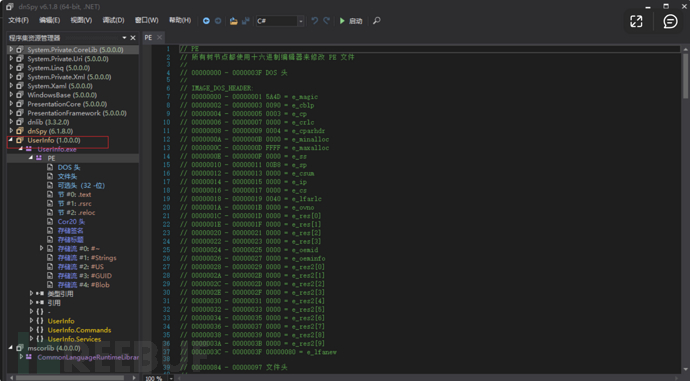Open the chat bubble icon at top right
The width and height of the screenshot is (690, 381).
tap(670, 21)
